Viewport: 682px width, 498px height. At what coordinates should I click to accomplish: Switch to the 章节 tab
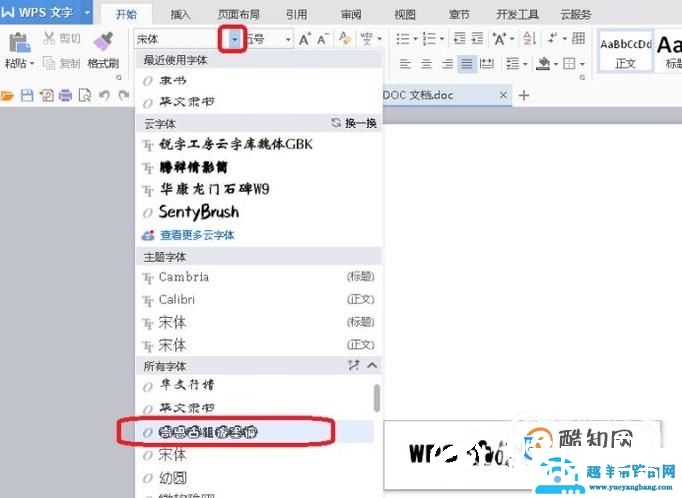[459, 15]
